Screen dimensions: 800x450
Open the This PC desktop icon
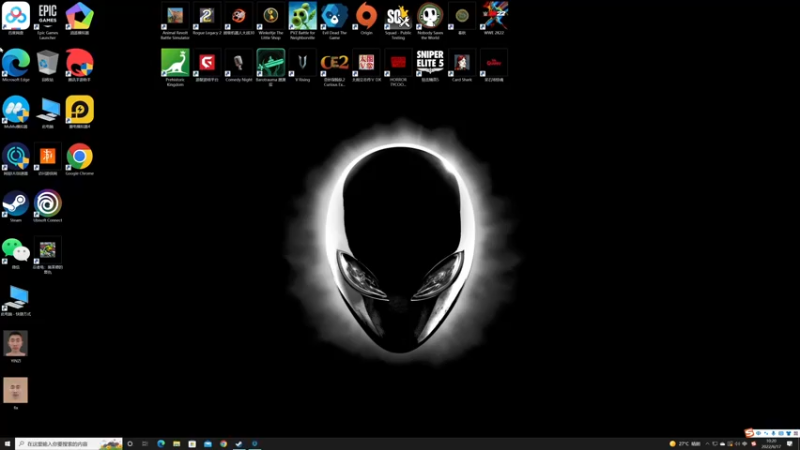coord(47,111)
